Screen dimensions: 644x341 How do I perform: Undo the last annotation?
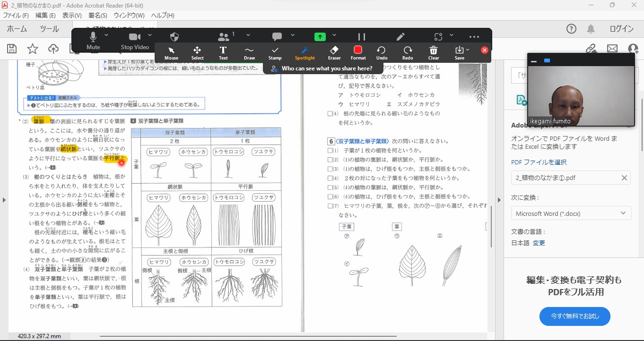[x=382, y=52]
